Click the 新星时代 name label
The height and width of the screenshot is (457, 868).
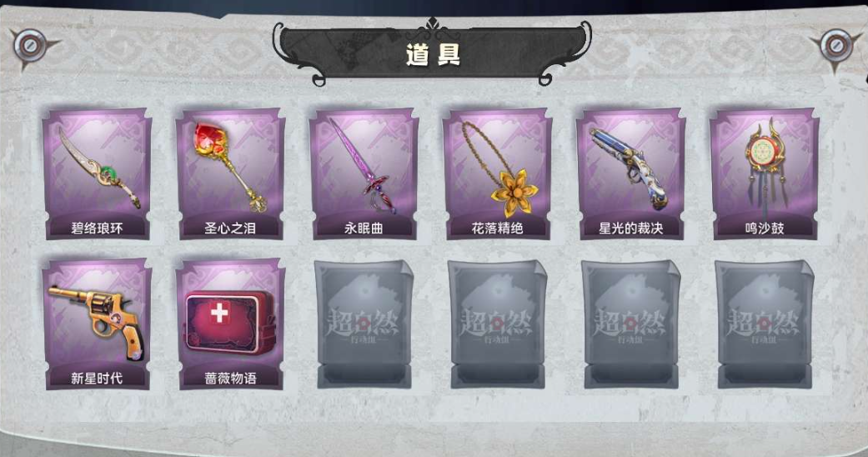pyautogui.click(x=97, y=378)
